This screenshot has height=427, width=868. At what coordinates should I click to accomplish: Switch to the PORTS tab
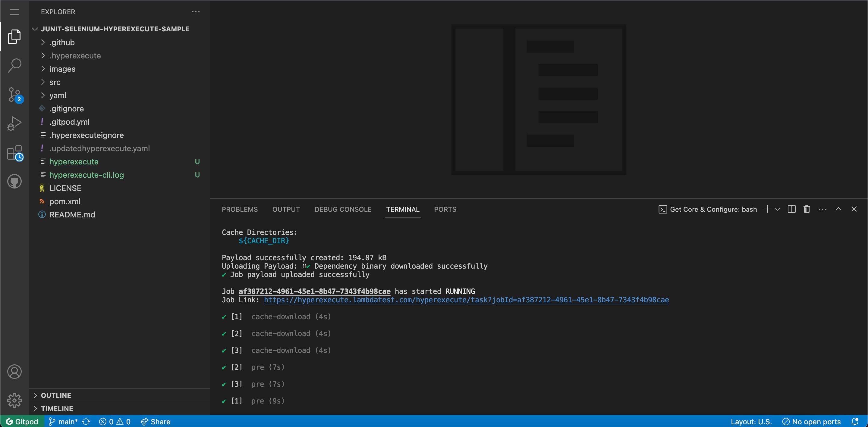pos(445,210)
